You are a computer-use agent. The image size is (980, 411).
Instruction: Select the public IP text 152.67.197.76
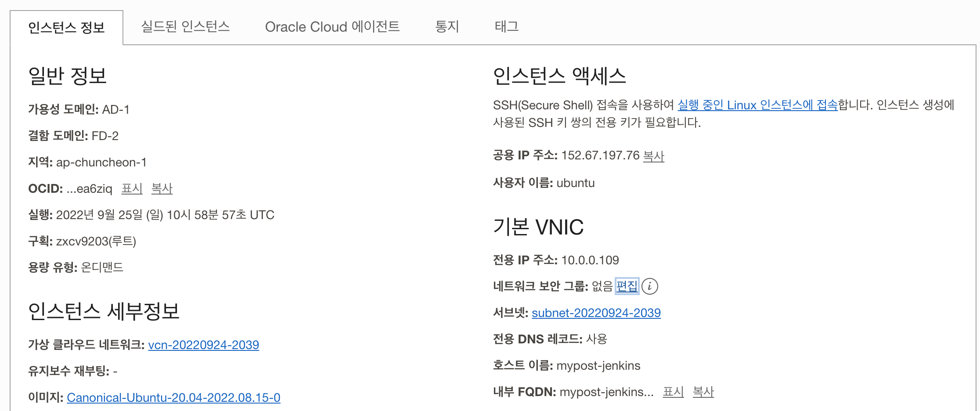[x=600, y=155]
